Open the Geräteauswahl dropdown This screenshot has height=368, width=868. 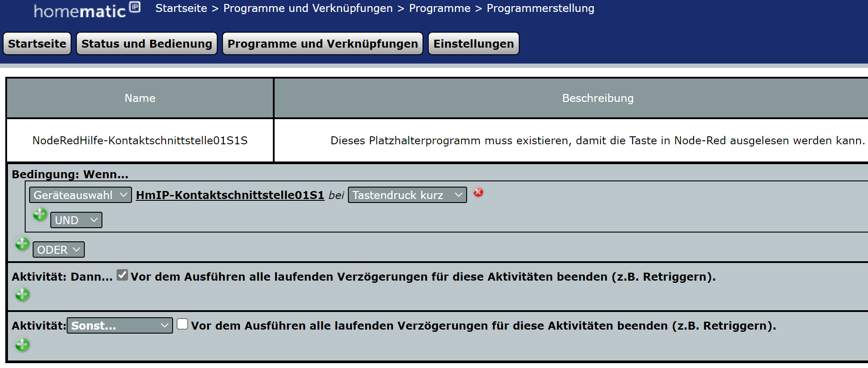[x=80, y=195]
